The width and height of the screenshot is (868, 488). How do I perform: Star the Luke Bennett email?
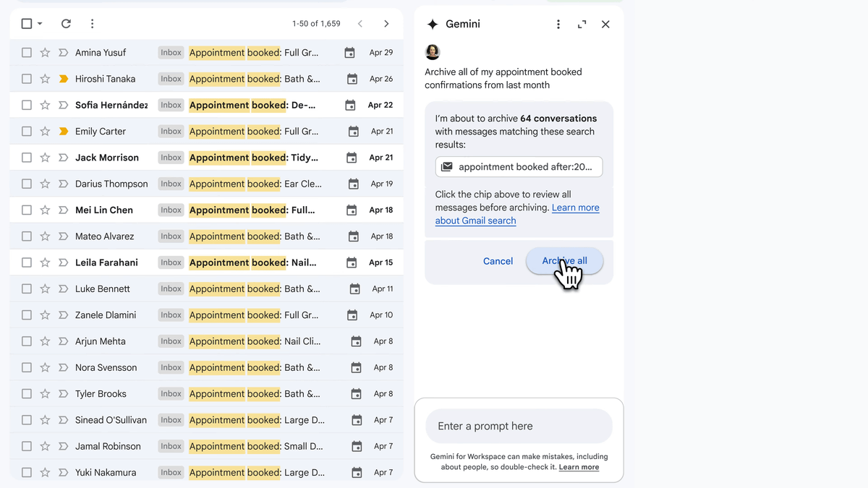click(x=45, y=288)
